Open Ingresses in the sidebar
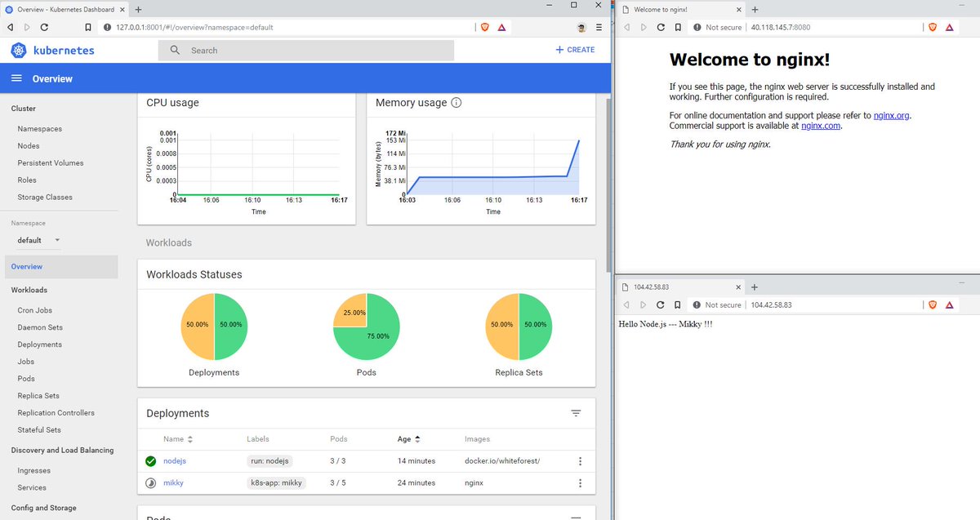Viewport: 980px width, 520px height. 34,471
